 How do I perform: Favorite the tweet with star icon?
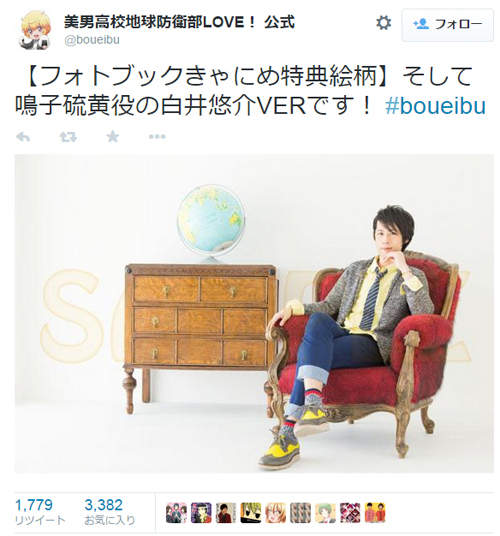(112, 137)
